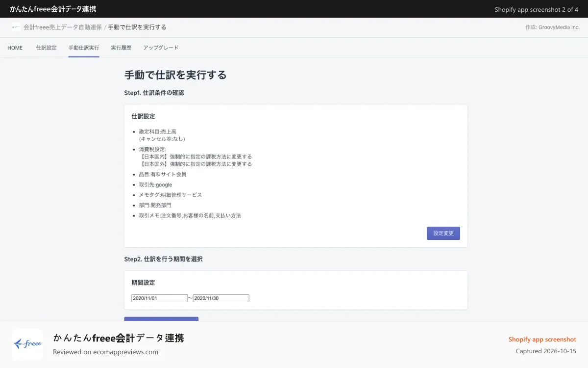Click the start date field 2020/11/01
The width and height of the screenshot is (588, 368).
pos(160,298)
